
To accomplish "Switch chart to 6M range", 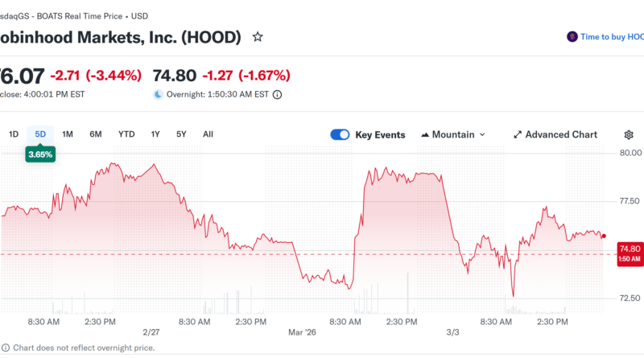I will coord(96,134).
